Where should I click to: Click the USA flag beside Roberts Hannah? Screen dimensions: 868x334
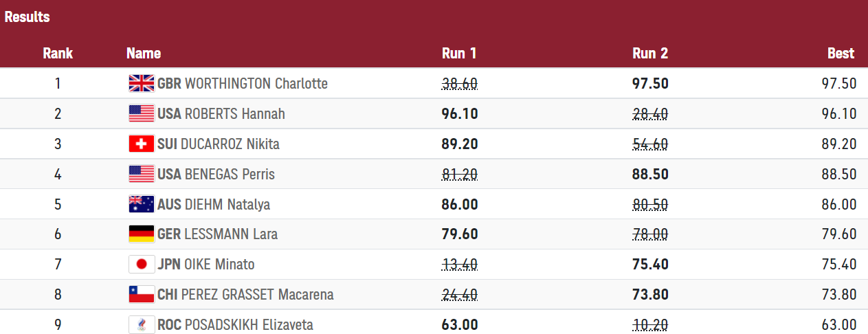(x=142, y=114)
